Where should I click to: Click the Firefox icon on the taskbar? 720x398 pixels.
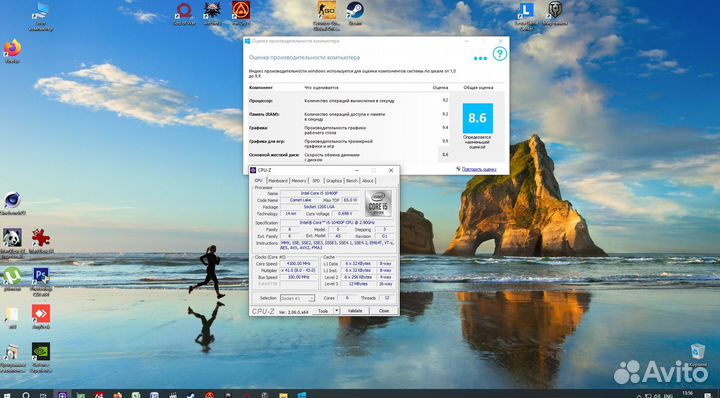tap(118, 394)
